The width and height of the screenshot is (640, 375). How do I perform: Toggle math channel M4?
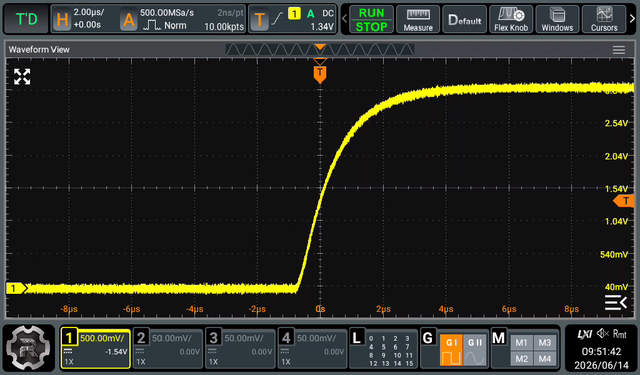(x=544, y=359)
